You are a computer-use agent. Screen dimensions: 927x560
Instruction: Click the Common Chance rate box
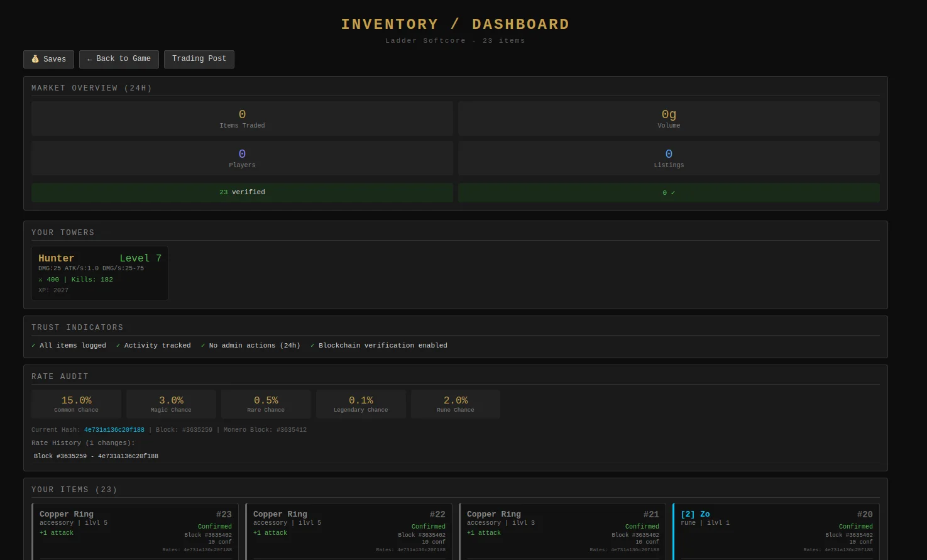(76, 404)
